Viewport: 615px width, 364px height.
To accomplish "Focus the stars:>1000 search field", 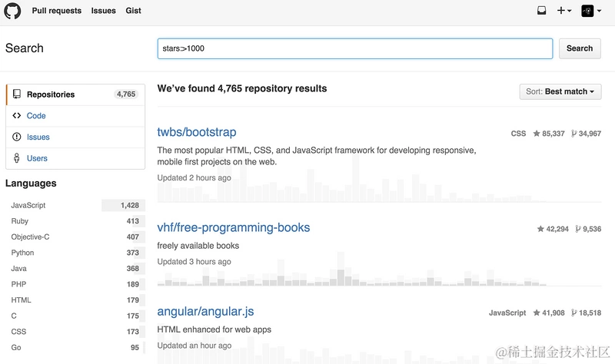I will point(355,48).
